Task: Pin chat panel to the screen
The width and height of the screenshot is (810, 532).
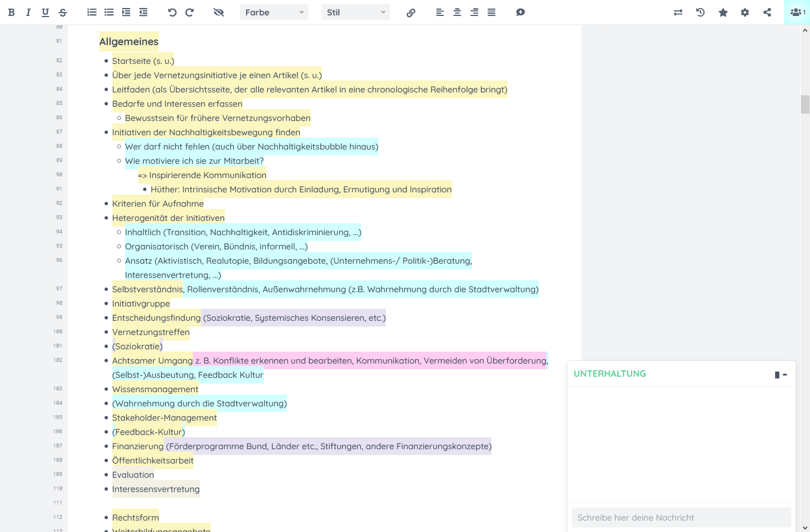Action: [x=777, y=375]
